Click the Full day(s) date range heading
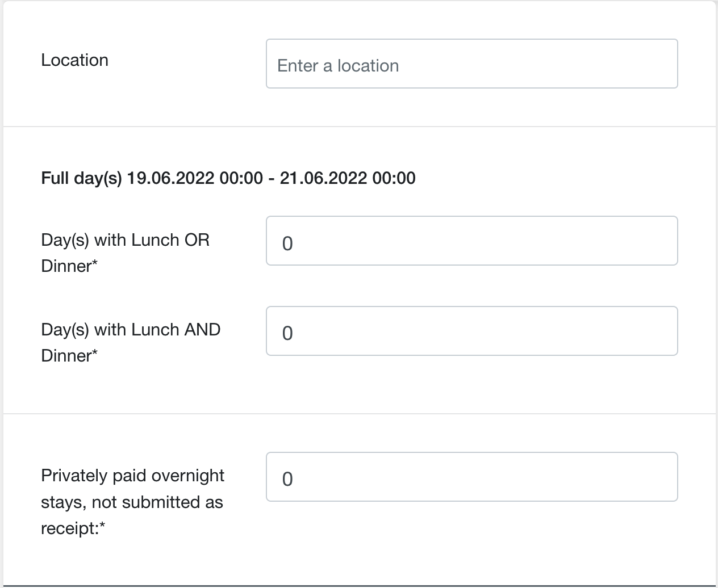The width and height of the screenshot is (718, 588). click(x=228, y=178)
